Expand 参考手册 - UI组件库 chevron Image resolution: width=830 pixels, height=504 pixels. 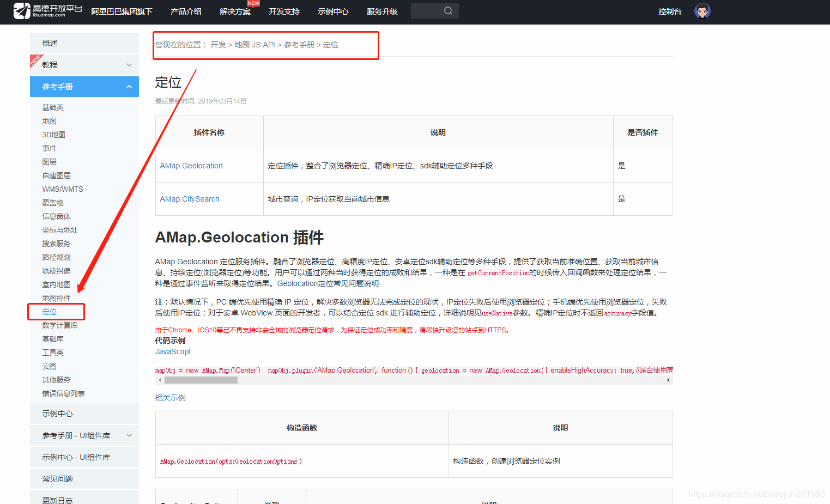click(129, 435)
